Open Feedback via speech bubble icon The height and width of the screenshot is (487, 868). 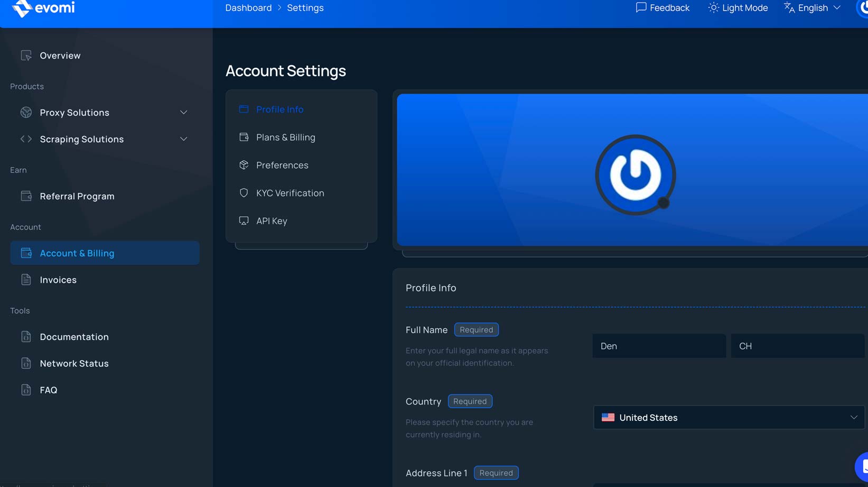pyautogui.click(x=641, y=7)
